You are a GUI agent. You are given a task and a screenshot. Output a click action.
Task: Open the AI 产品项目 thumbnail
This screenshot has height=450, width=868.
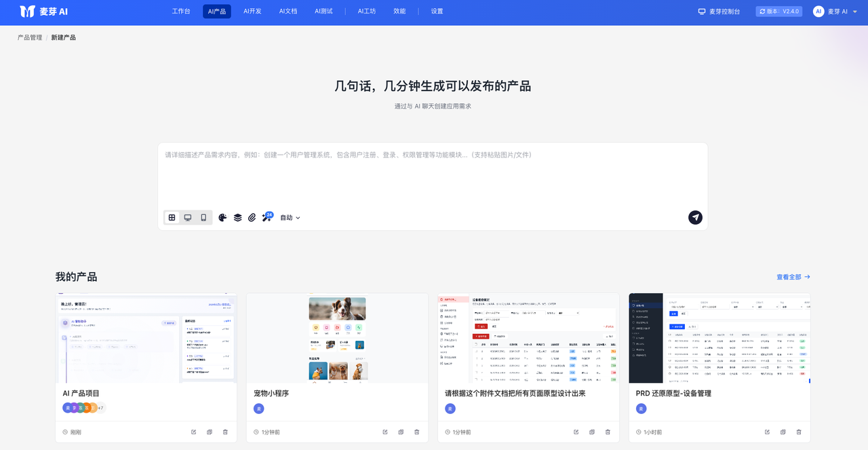(146, 338)
